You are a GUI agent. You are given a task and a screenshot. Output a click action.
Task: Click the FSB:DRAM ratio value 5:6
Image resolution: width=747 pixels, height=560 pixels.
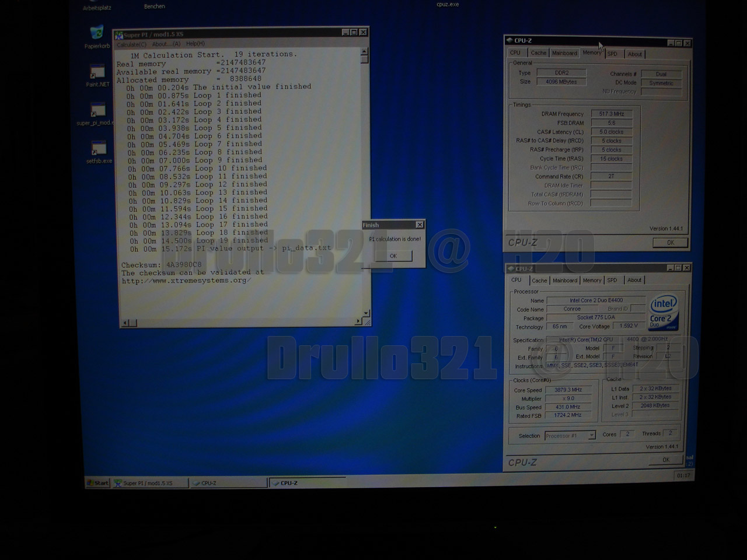point(611,123)
